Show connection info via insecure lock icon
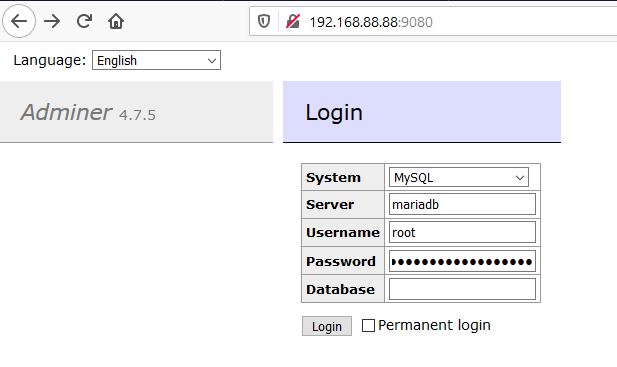617x367 pixels. [293, 21]
